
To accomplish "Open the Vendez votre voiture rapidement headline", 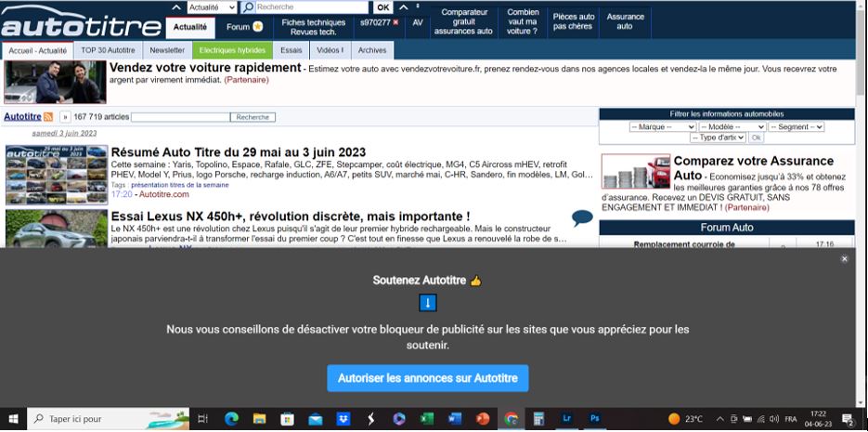I will pos(205,68).
